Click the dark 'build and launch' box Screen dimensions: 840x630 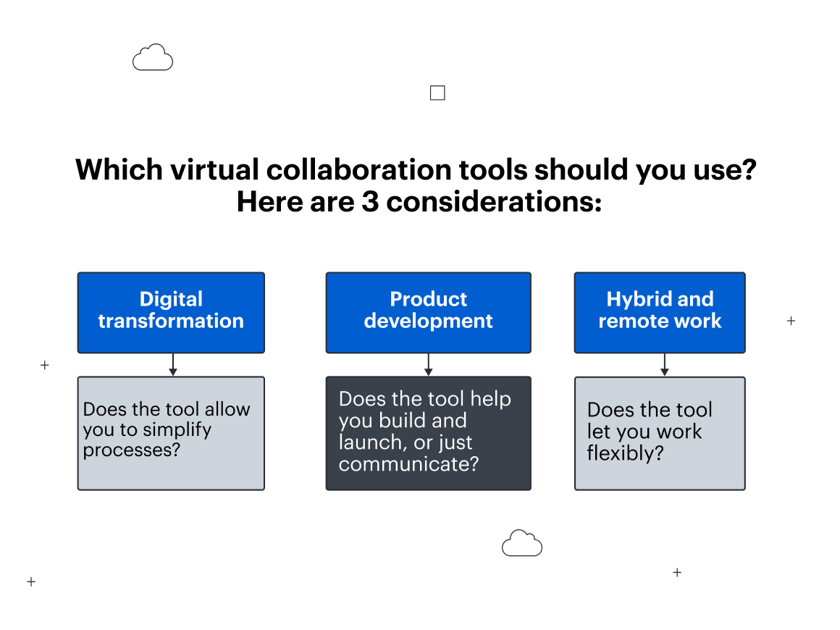pyautogui.click(x=428, y=433)
